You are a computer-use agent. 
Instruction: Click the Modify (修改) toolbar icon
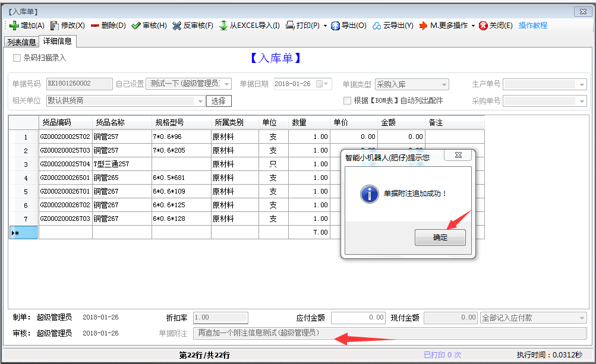pyautogui.click(x=55, y=26)
